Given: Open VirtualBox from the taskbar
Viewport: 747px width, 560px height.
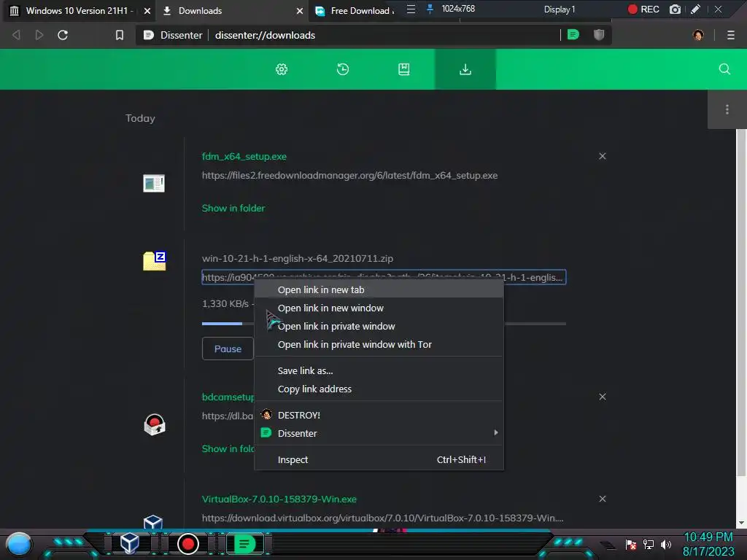Looking at the screenshot, I should coord(130,542).
